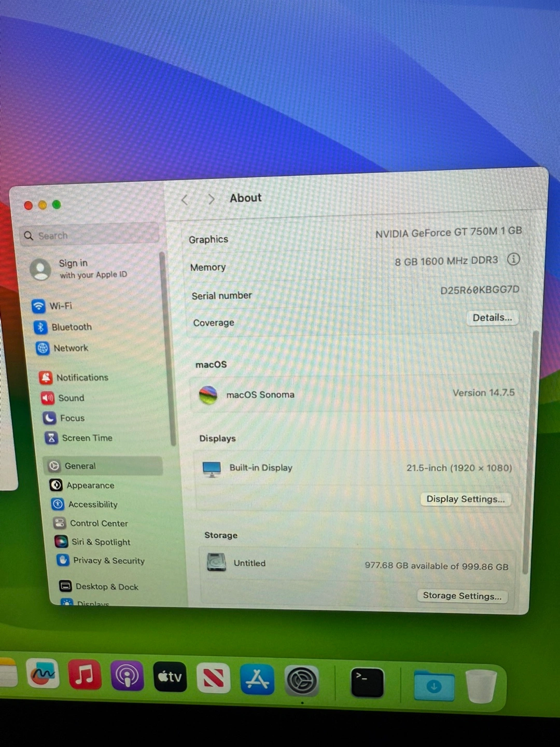Image resolution: width=560 pixels, height=747 pixels.
Task: Open Notifications settings
Action: tap(74, 377)
